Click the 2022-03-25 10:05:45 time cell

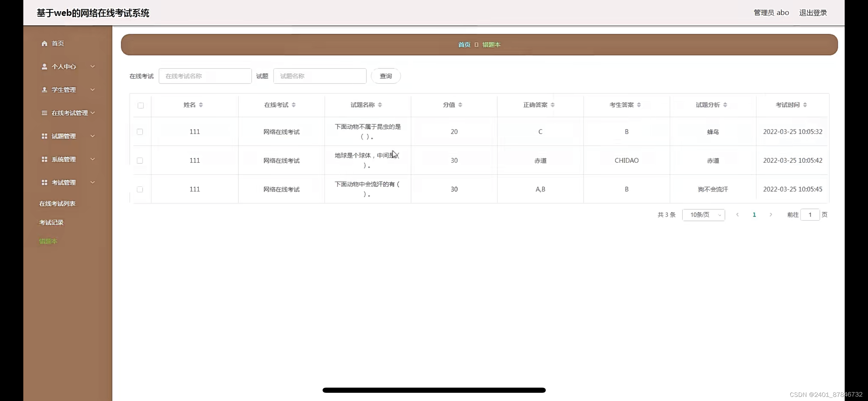pos(793,189)
